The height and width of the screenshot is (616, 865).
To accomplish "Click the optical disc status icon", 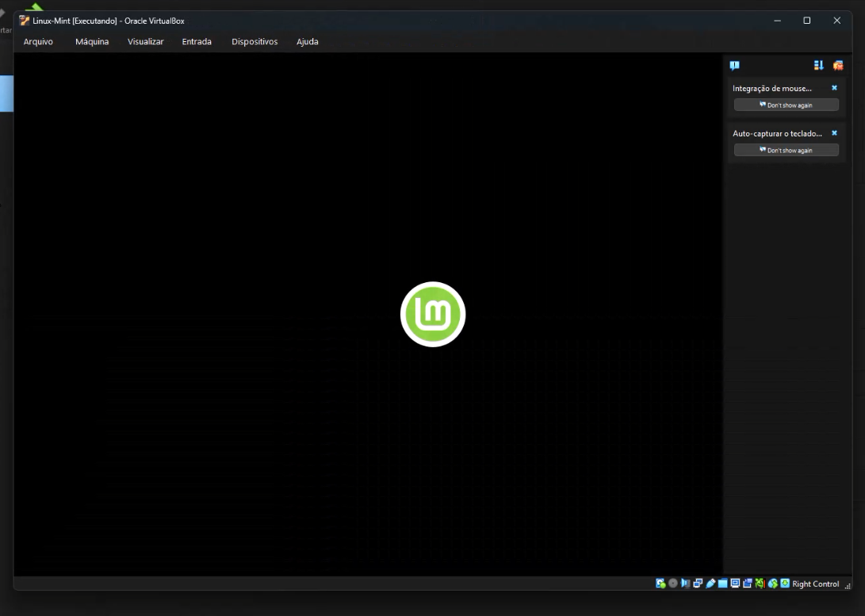I will 673,583.
